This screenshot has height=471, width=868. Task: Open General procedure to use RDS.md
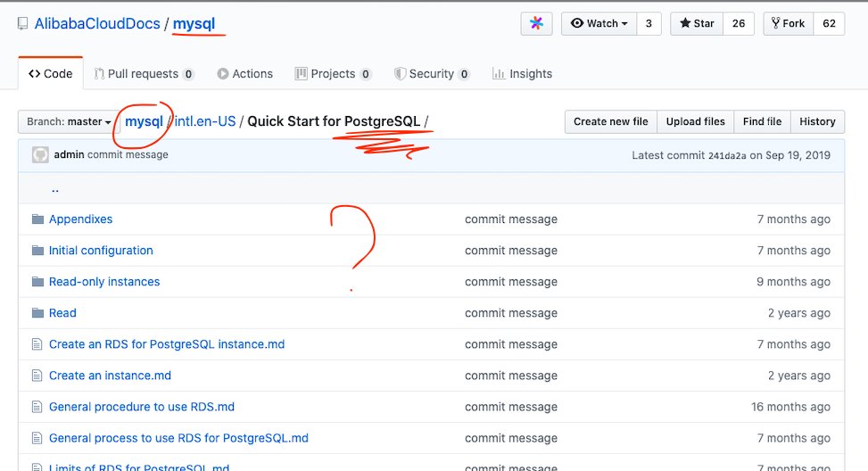click(142, 407)
